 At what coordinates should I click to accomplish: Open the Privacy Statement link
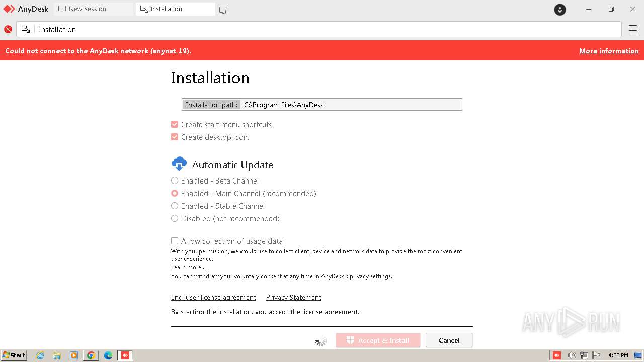click(x=294, y=297)
